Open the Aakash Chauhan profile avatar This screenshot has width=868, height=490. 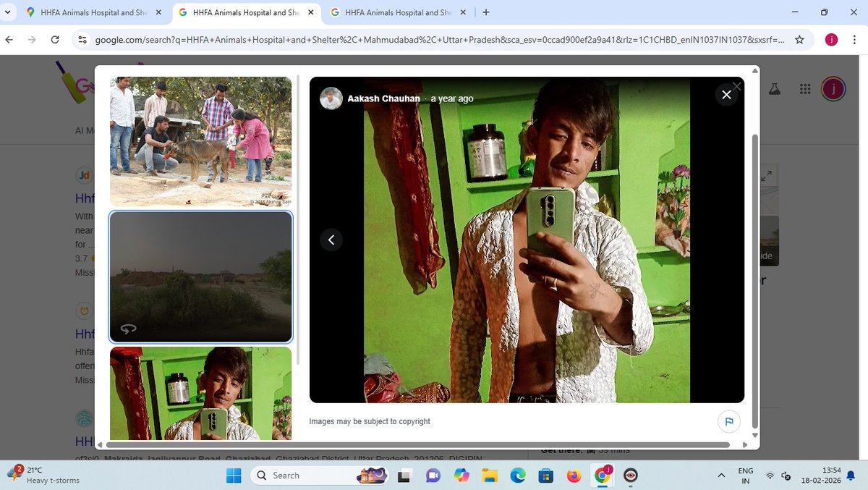331,98
